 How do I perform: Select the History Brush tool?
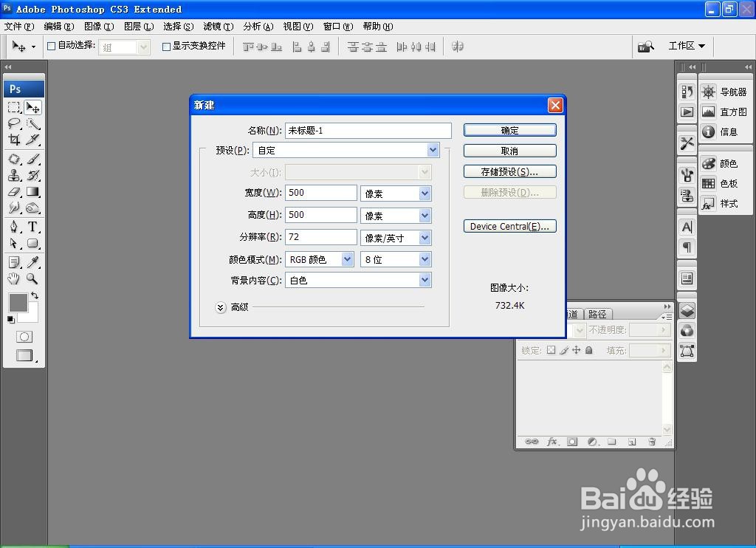pos(32,175)
